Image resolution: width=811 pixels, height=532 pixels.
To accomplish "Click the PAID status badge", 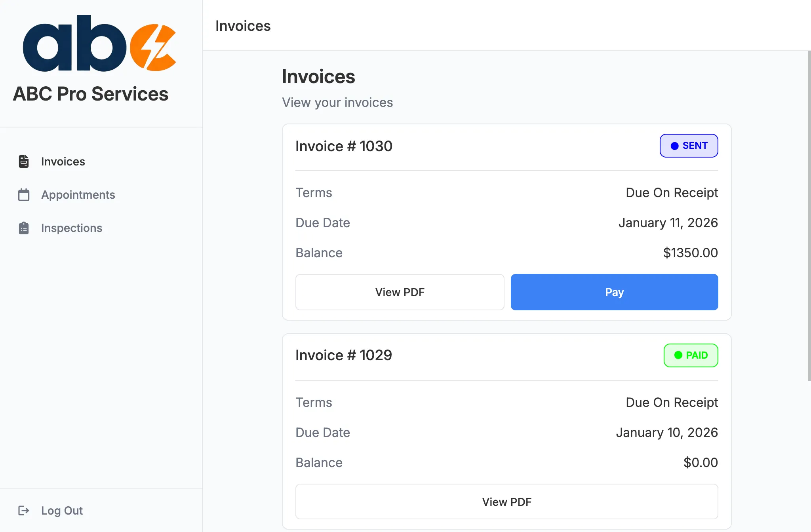I will pyautogui.click(x=691, y=355).
